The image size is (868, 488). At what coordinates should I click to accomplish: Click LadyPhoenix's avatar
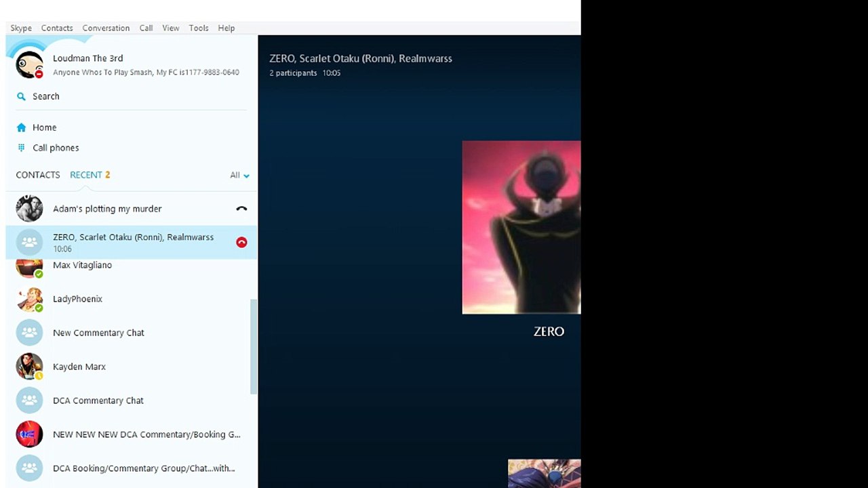tap(29, 299)
